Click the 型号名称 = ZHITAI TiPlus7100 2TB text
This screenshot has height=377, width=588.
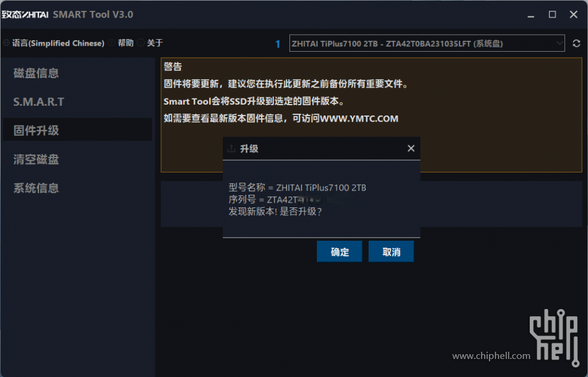[297, 188]
